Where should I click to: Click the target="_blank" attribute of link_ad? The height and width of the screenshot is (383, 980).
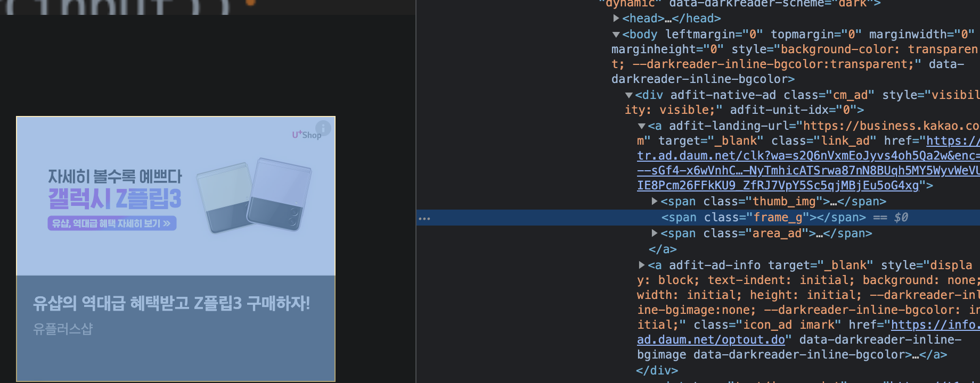711,140
